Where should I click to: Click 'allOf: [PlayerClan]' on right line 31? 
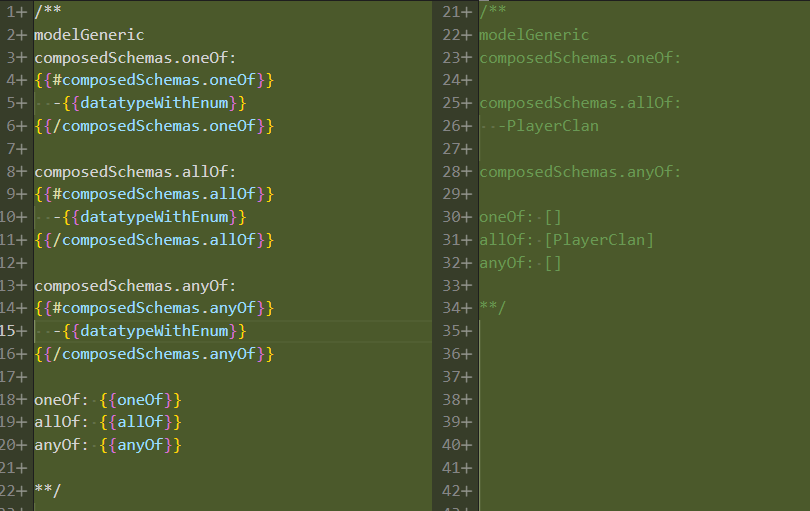click(x=567, y=240)
